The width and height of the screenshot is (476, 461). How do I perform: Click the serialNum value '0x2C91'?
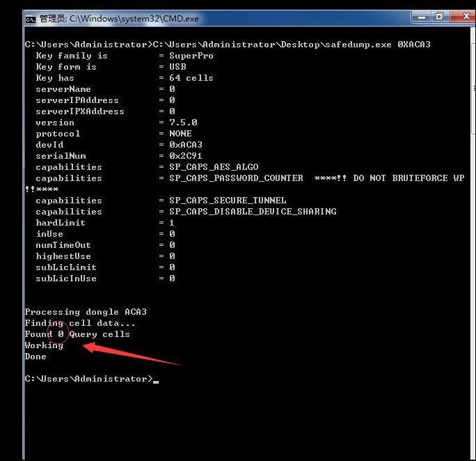[186, 156]
